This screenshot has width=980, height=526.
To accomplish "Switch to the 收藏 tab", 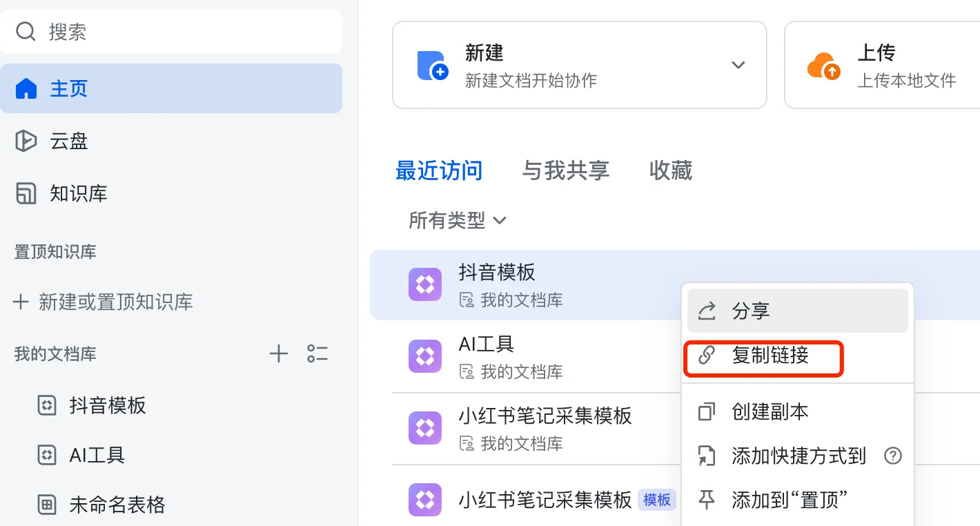I will point(671,171).
